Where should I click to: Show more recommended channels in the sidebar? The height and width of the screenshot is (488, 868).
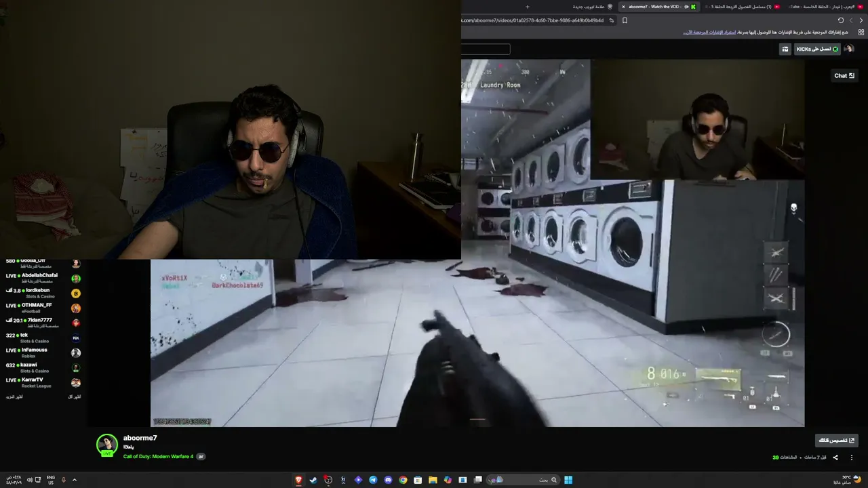14,396
